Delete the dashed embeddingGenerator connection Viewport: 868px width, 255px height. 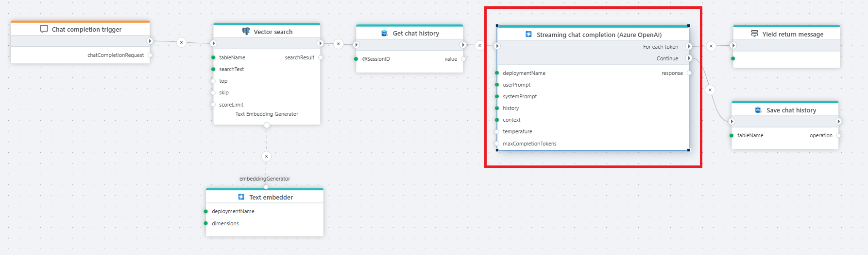pyautogui.click(x=266, y=156)
